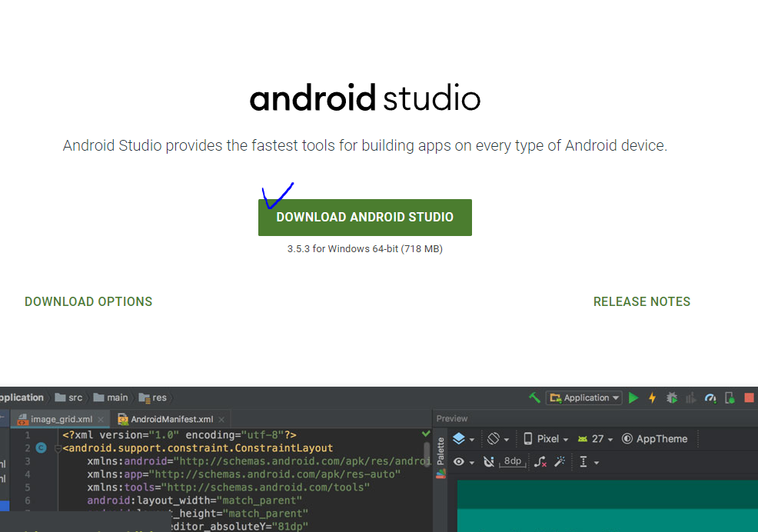Click the main breadcrumb folder

(111, 397)
